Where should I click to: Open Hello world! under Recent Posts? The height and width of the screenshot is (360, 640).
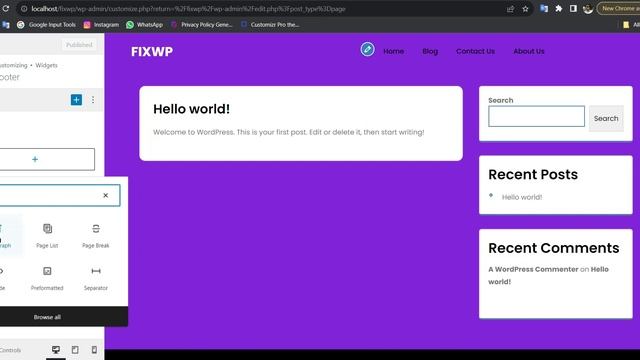pos(522,197)
